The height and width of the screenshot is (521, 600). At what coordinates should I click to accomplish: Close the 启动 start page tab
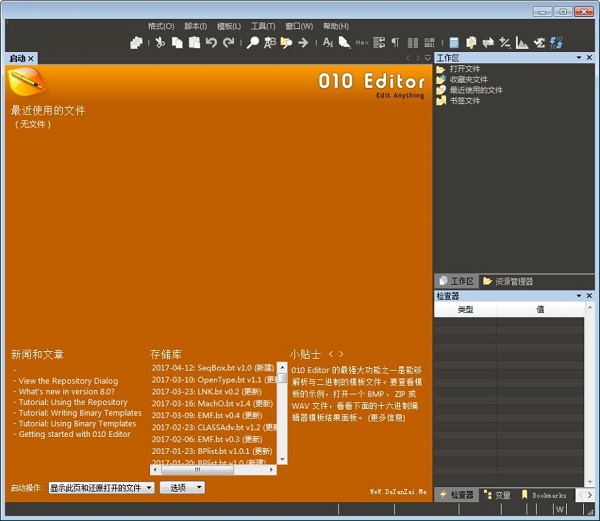pos(31,59)
